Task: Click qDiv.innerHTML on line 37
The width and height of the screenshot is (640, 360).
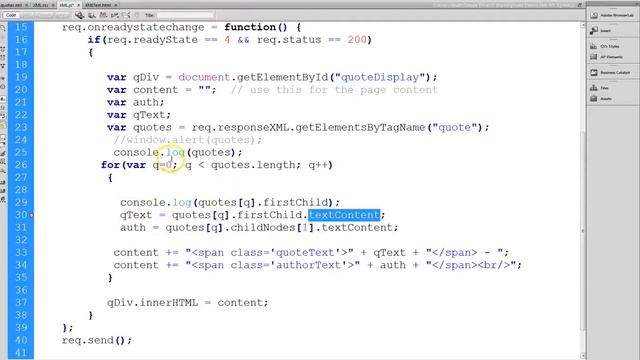Action: click(x=153, y=303)
